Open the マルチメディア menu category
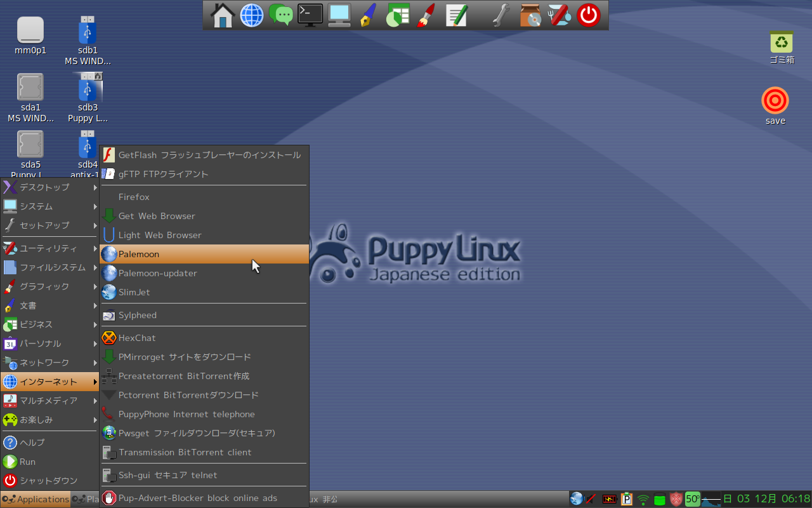Screen dimensions: 812x508 tap(50, 401)
